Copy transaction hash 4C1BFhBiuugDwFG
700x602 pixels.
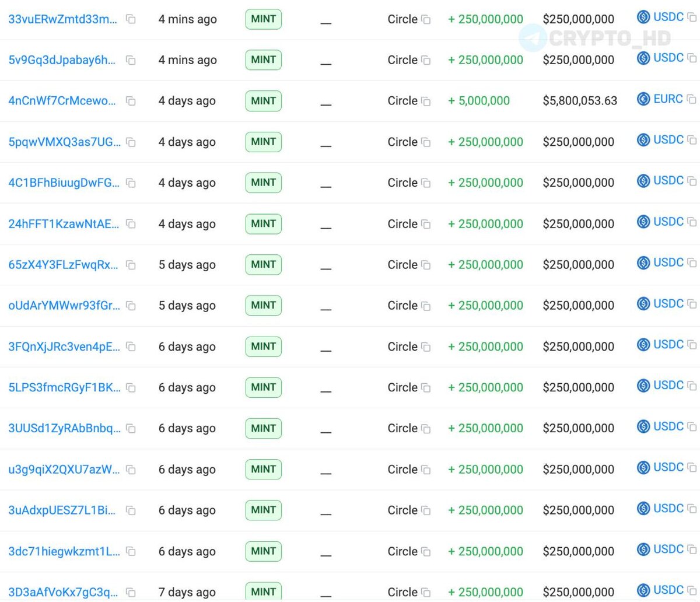[131, 183]
